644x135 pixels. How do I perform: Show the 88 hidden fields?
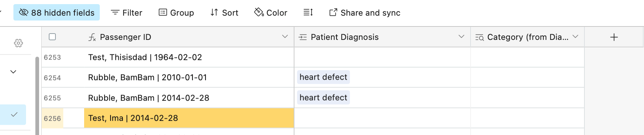click(x=57, y=12)
